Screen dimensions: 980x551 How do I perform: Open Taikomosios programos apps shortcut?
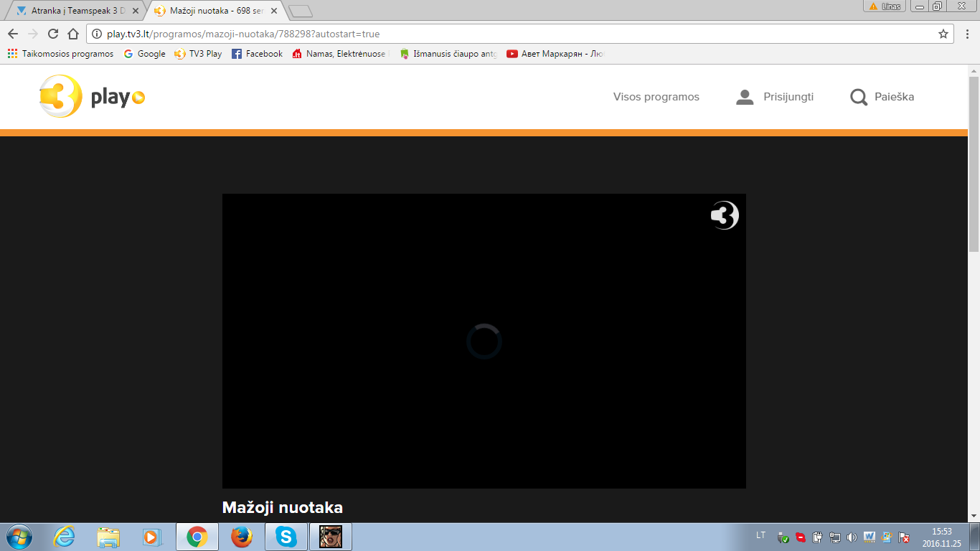[x=61, y=54]
